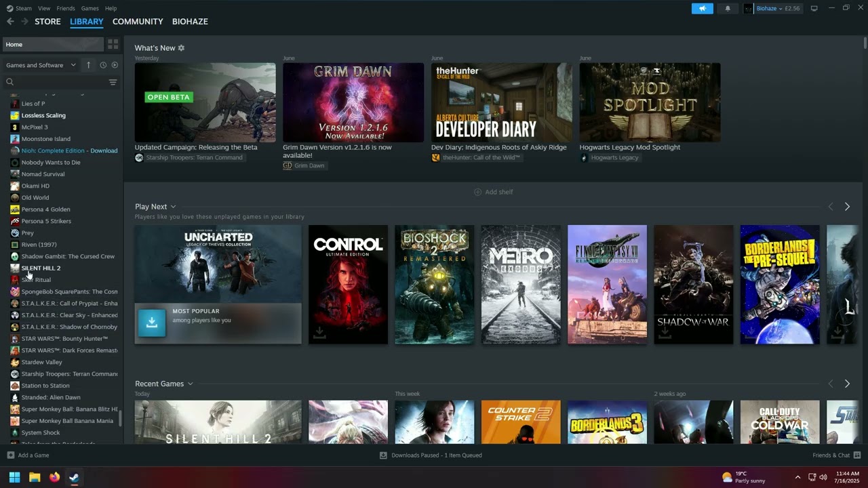Open the What's New shelf settings gear
Screen dimensions: 868x488
pyautogui.click(x=180, y=47)
